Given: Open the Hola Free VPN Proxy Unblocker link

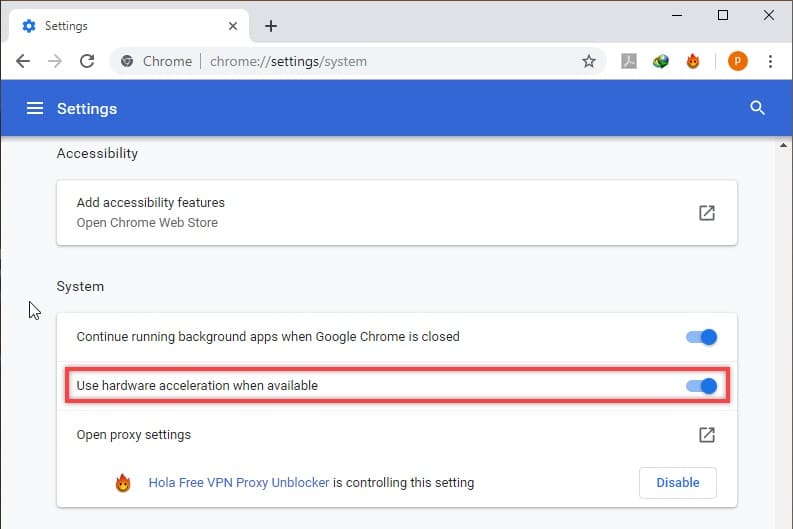Looking at the screenshot, I should coord(239,482).
